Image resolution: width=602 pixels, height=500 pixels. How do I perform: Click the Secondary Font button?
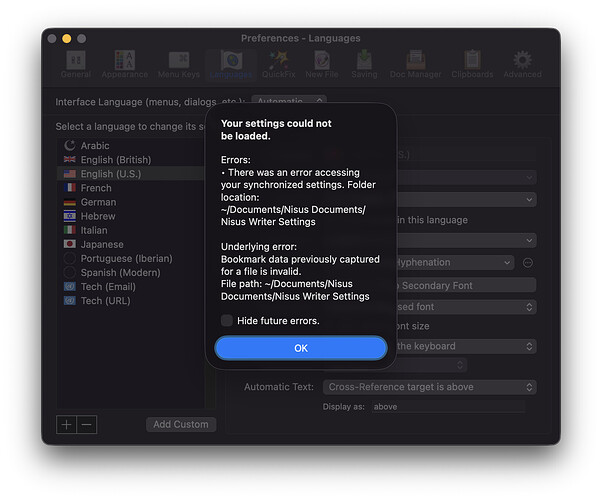click(466, 285)
